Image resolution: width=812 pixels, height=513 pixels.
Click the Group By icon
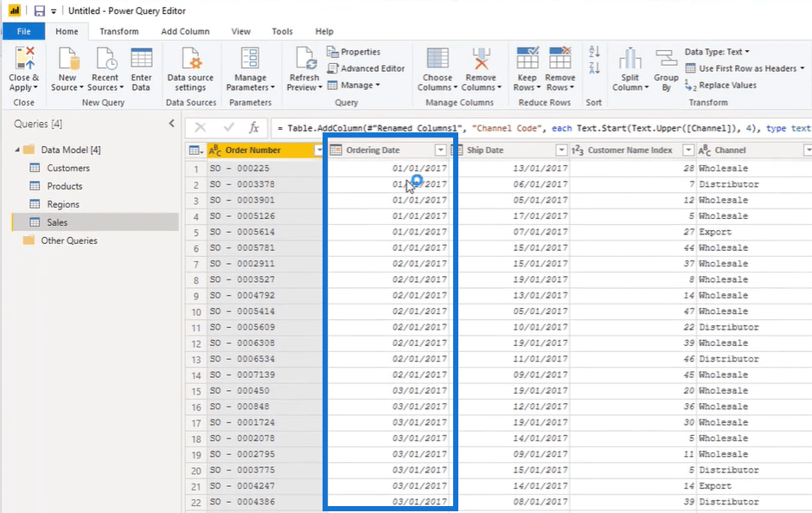tap(666, 59)
